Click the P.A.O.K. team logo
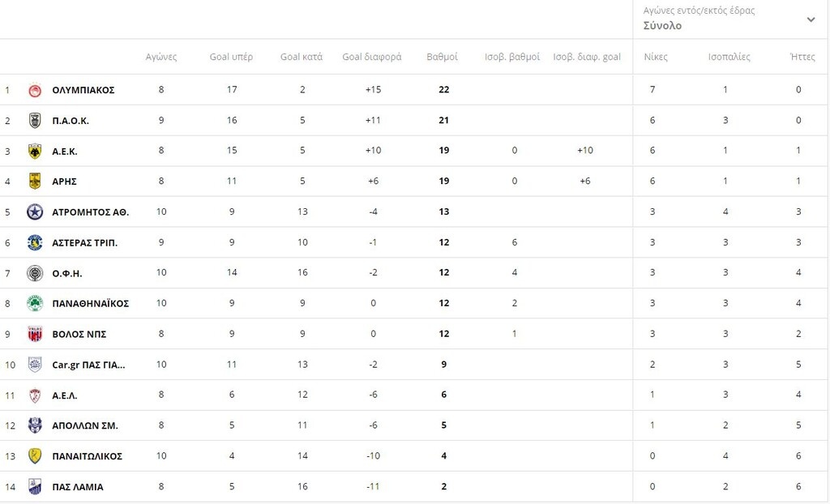 (35, 121)
